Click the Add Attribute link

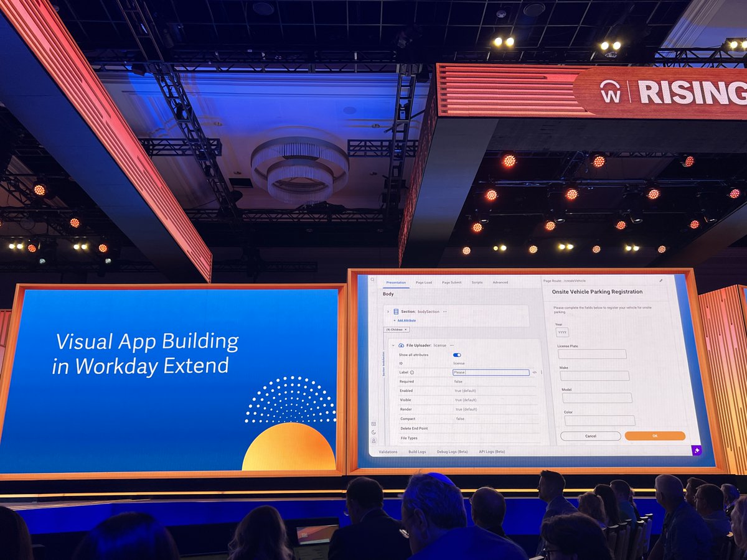406,320
